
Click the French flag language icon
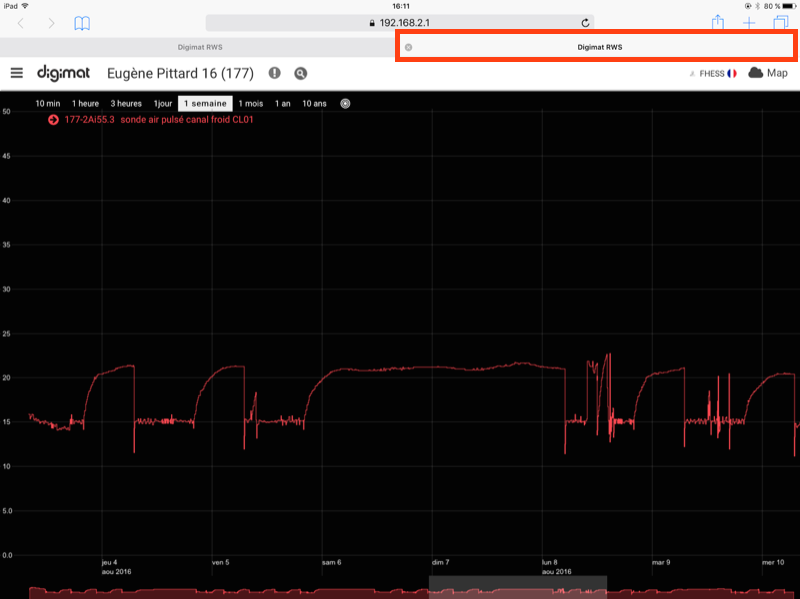pyautogui.click(x=732, y=73)
